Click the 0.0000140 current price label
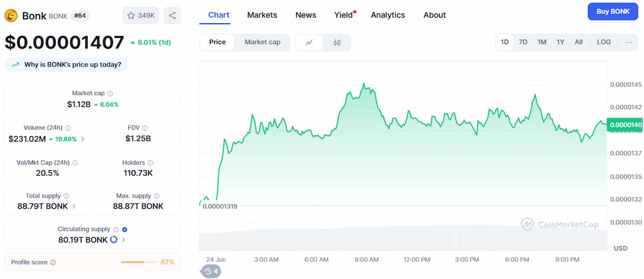This screenshot has width=644, height=279. pyautogui.click(x=625, y=124)
